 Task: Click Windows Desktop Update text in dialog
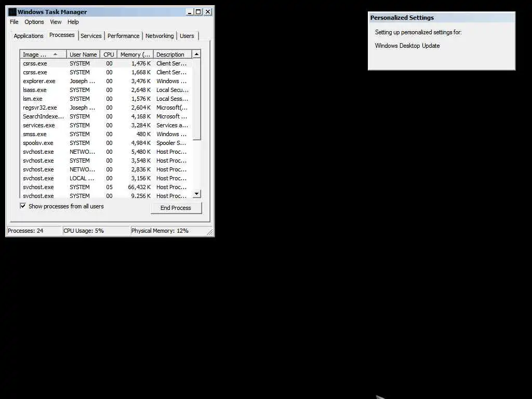(407, 46)
